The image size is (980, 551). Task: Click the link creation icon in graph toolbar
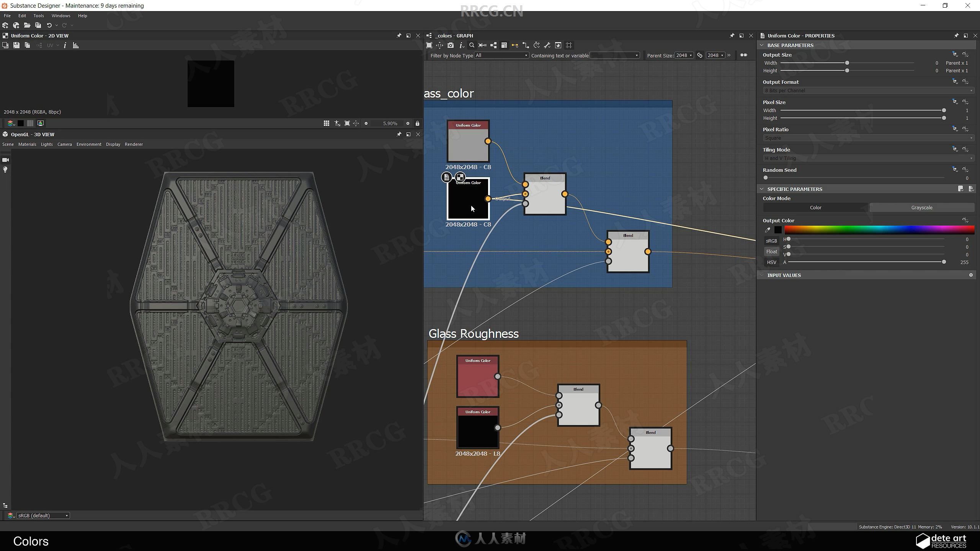click(x=513, y=44)
